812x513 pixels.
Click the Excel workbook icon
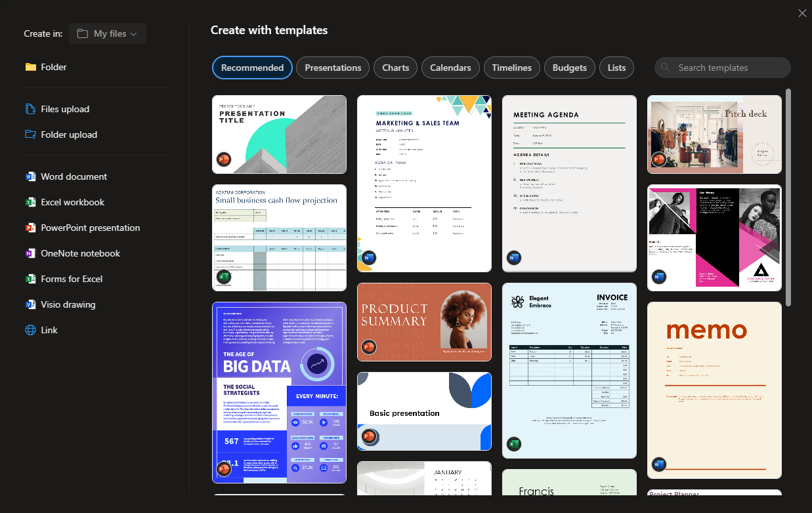point(30,202)
